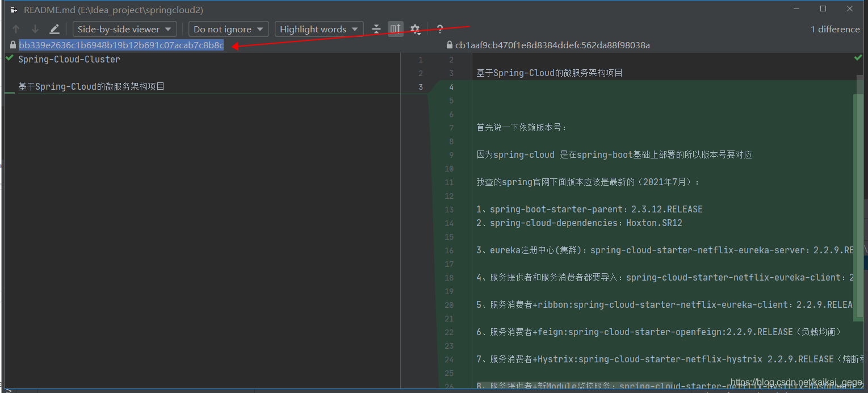Viewport: 868px width, 393px height.
Task: Go to previous difference arrow
Action: click(16, 29)
